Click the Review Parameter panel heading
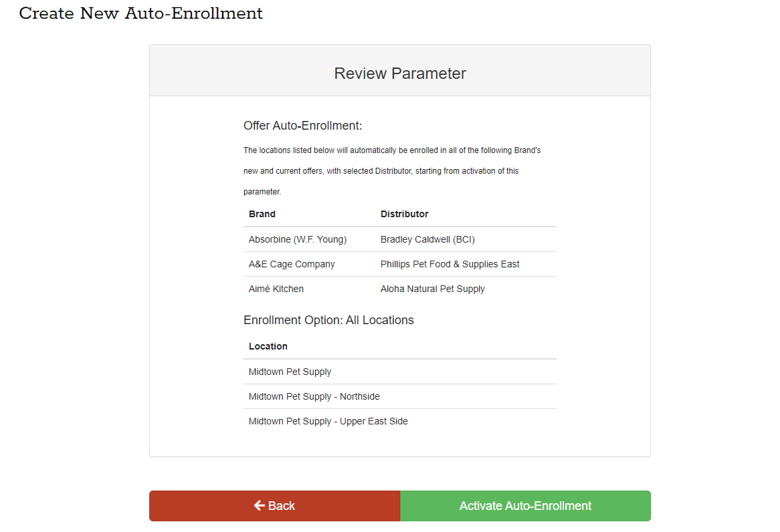This screenshot has height=532, width=780. pos(400,74)
